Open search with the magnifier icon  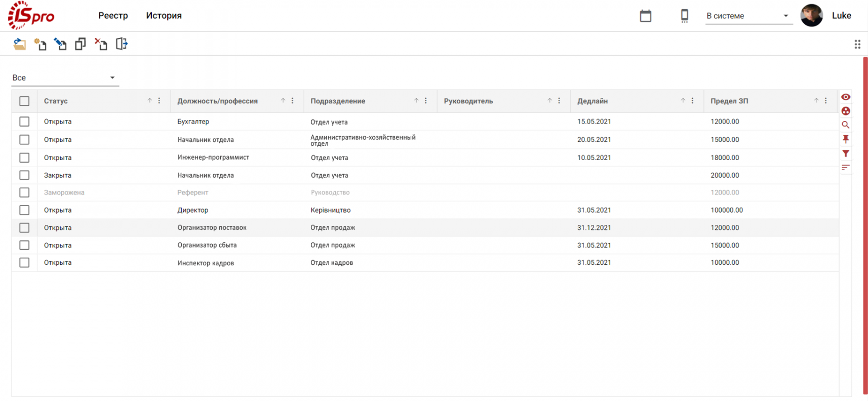point(845,125)
